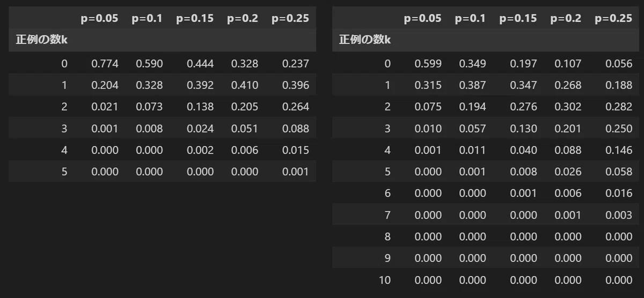Select row index 7 in right table
644x298 pixels.
point(387,215)
